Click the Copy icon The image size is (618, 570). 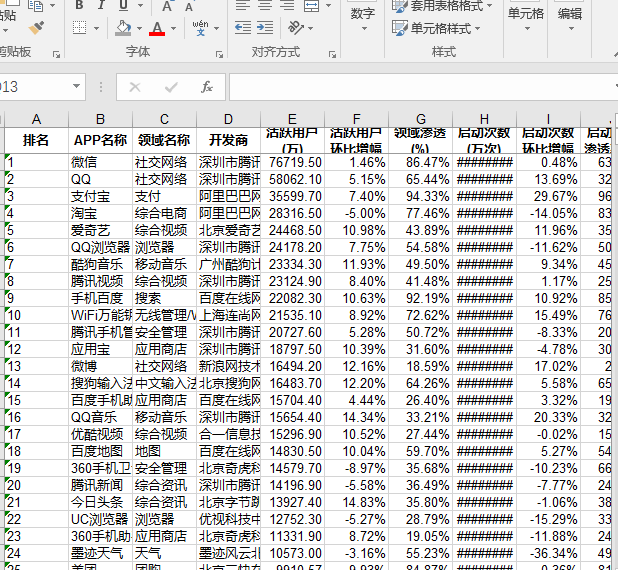[35, 6]
